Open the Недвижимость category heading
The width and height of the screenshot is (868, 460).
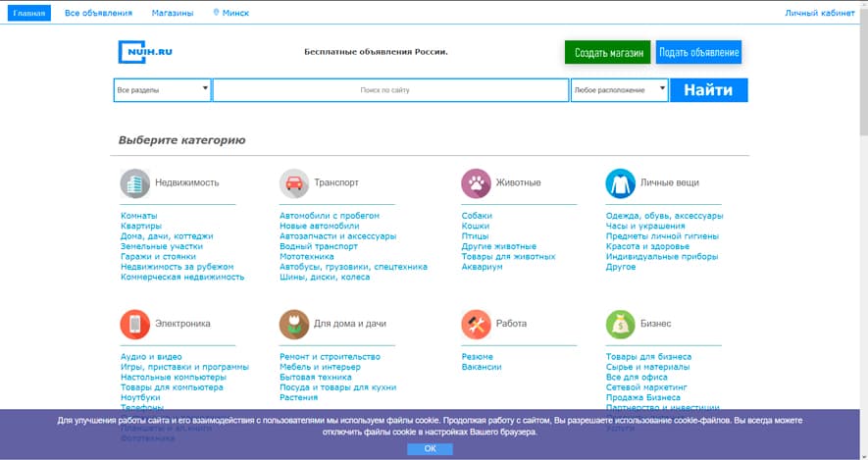click(x=187, y=182)
